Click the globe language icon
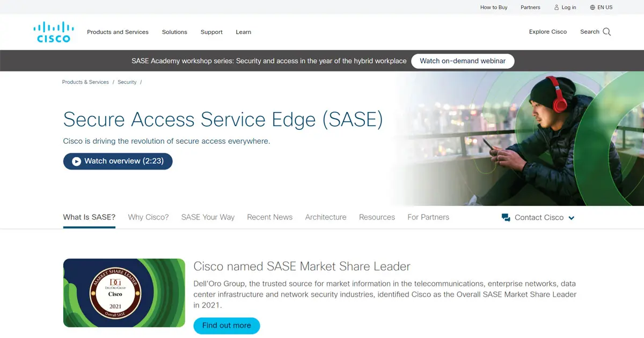Viewport: 644px width, 338px height. tap(592, 8)
